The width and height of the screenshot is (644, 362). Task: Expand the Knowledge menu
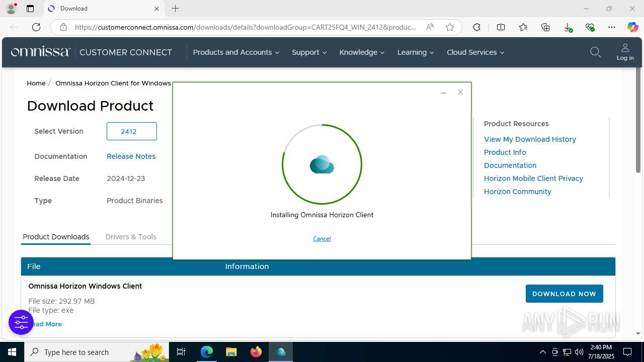(362, 52)
